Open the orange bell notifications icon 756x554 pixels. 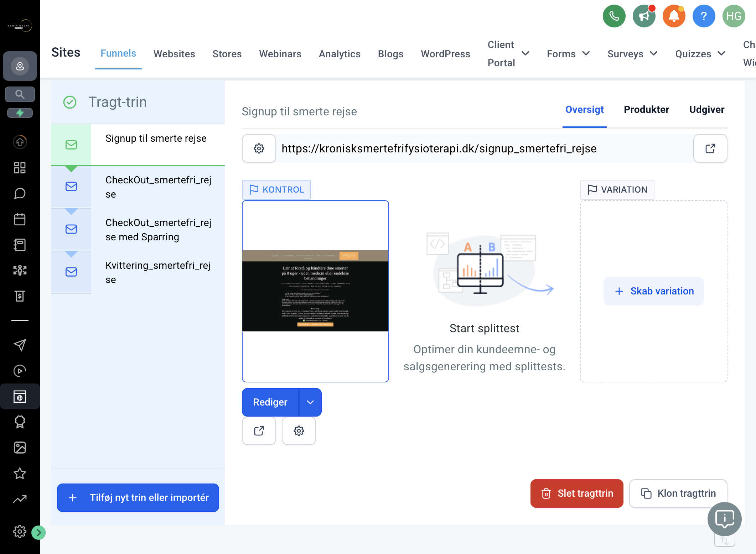[x=674, y=16]
